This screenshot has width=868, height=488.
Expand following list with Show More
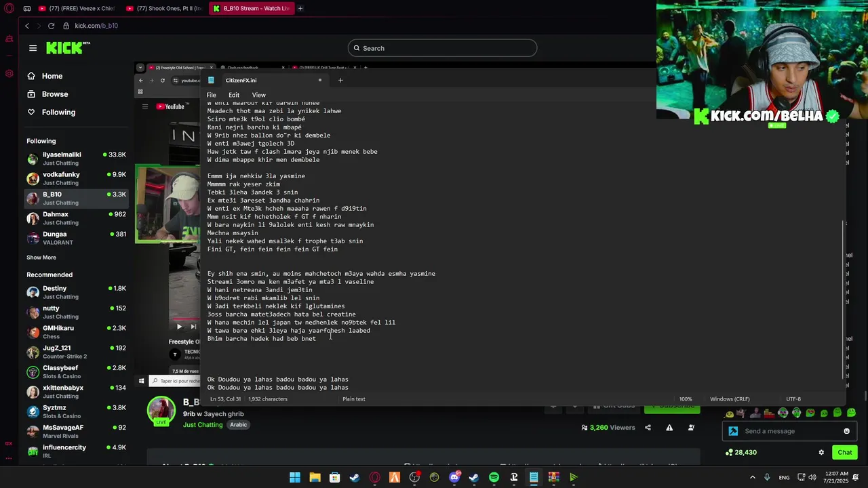coord(41,258)
